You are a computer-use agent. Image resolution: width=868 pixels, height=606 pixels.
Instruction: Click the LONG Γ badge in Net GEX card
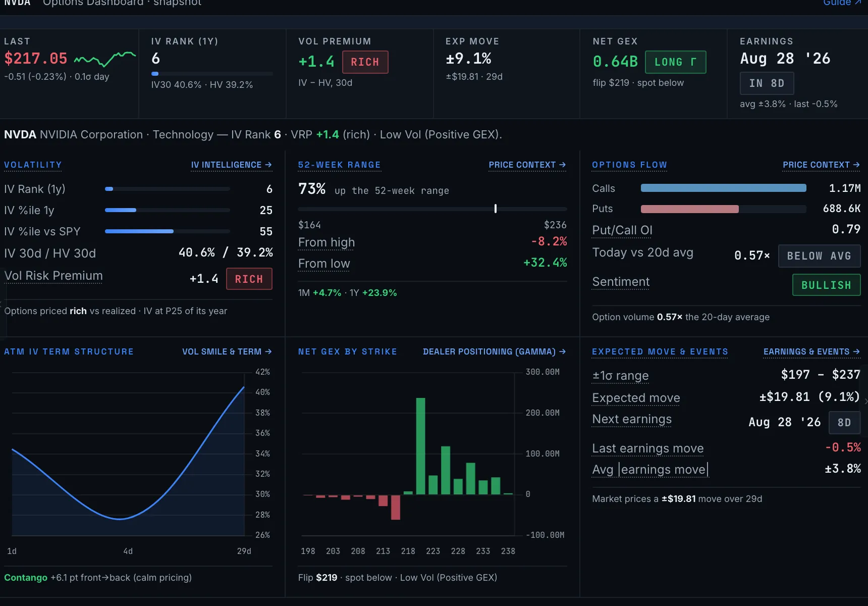675,62
